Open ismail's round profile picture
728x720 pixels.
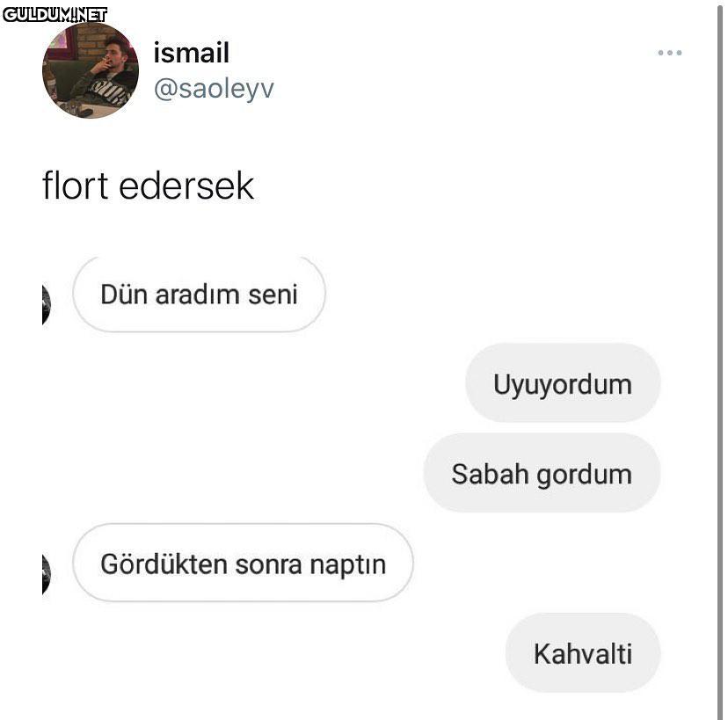click(x=91, y=70)
